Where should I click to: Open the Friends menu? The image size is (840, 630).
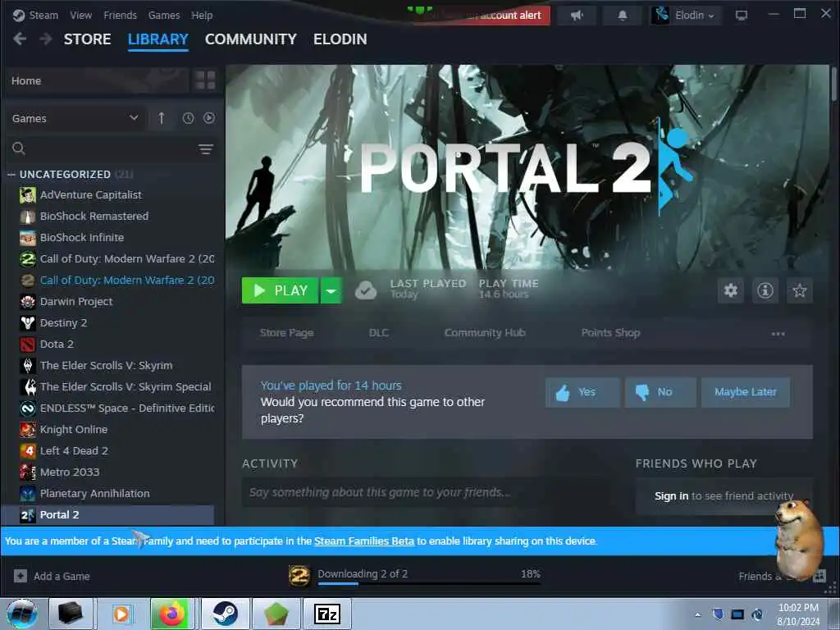120,15
